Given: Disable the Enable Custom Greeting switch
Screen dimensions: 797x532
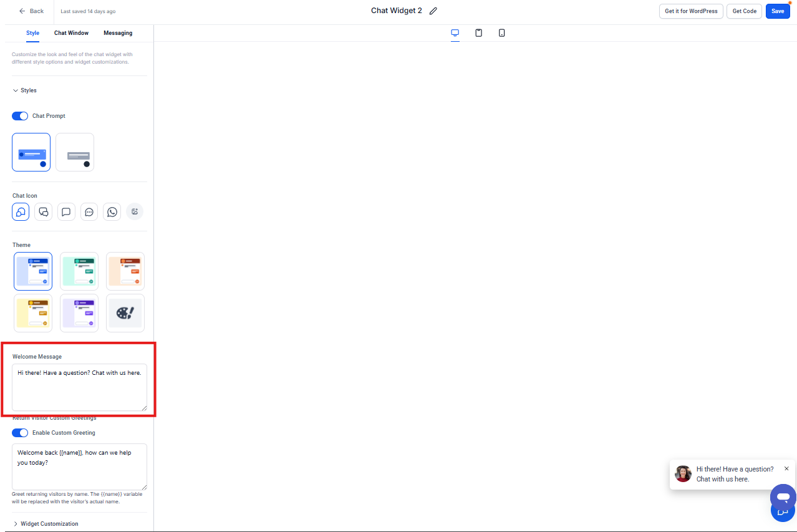Looking at the screenshot, I should 20,433.
